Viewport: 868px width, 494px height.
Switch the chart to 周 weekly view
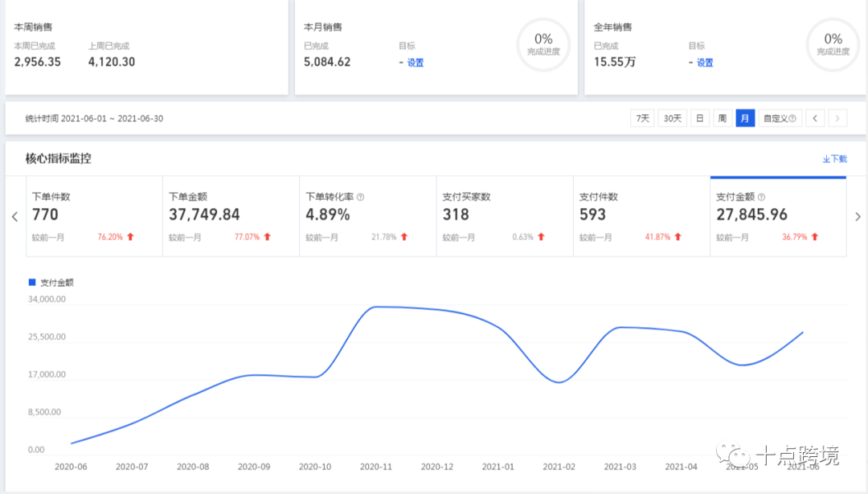click(x=723, y=117)
